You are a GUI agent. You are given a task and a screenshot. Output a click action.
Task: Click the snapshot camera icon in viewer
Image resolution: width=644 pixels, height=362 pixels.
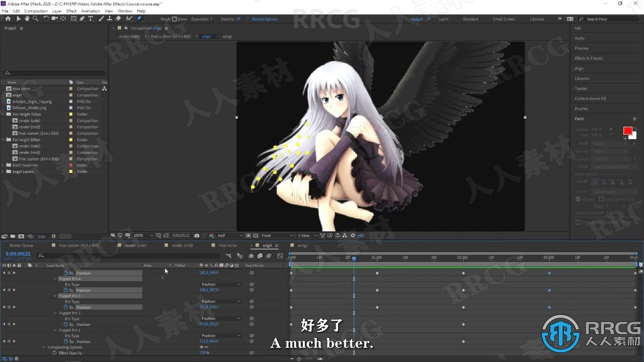click(x=197, y=235)
